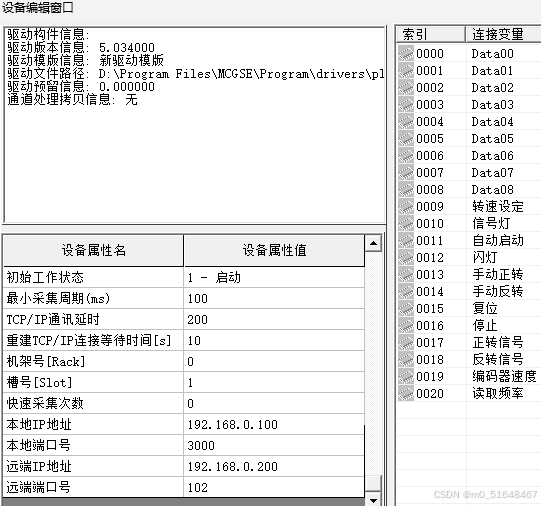
Task: Select the 信号灯 connected variable
Action: pos(491,224)
